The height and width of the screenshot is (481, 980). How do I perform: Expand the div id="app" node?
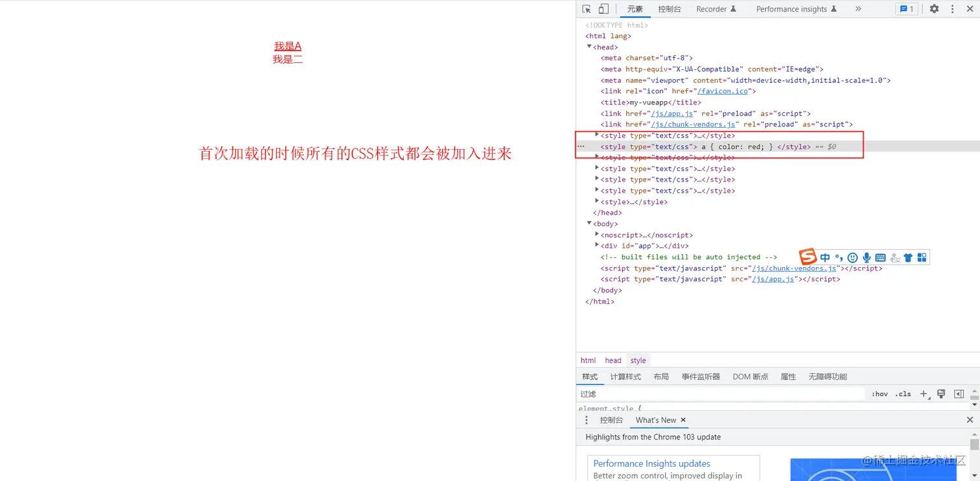597,245
